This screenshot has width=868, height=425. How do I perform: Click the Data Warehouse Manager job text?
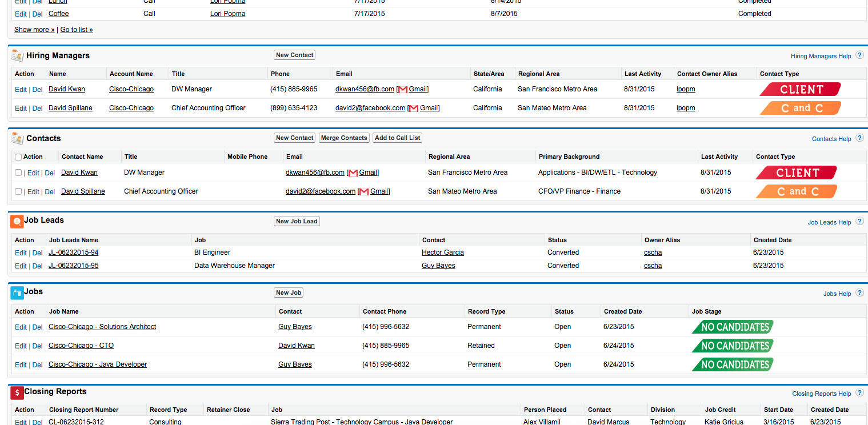234,266
